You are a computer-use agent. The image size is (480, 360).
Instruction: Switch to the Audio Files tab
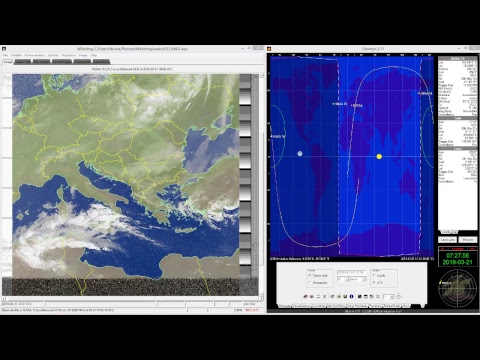pyautogui.click(x=23, y=62)
